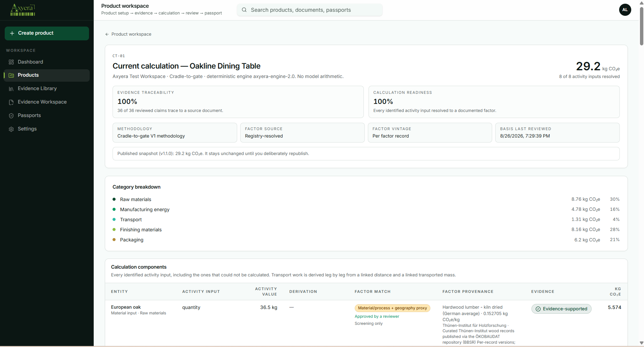The width and height of the screenshot is (644, 347).
Task: Click the Per factor record value
Action: click(x=391, y=136)
